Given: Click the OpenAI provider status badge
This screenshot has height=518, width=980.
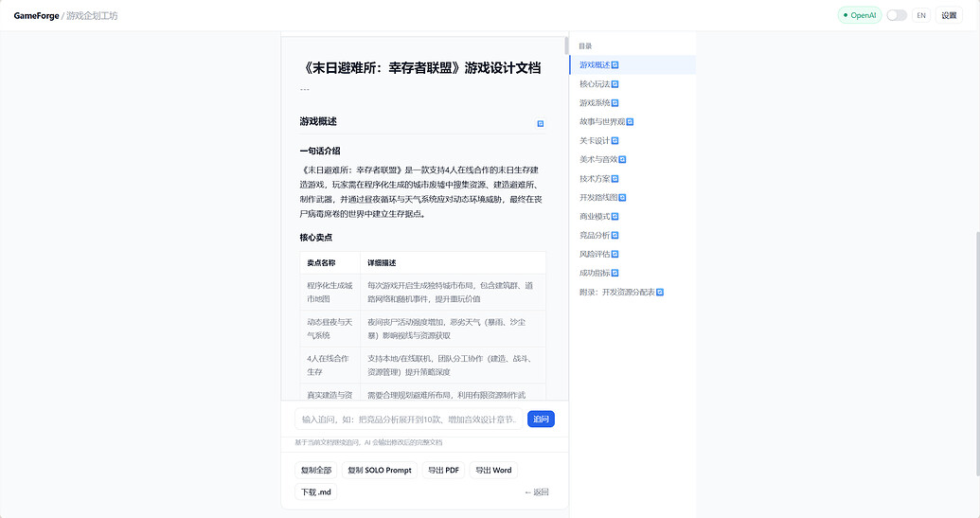Looking at the screenshot, I should pyautogui.click(x=859, y=15).
